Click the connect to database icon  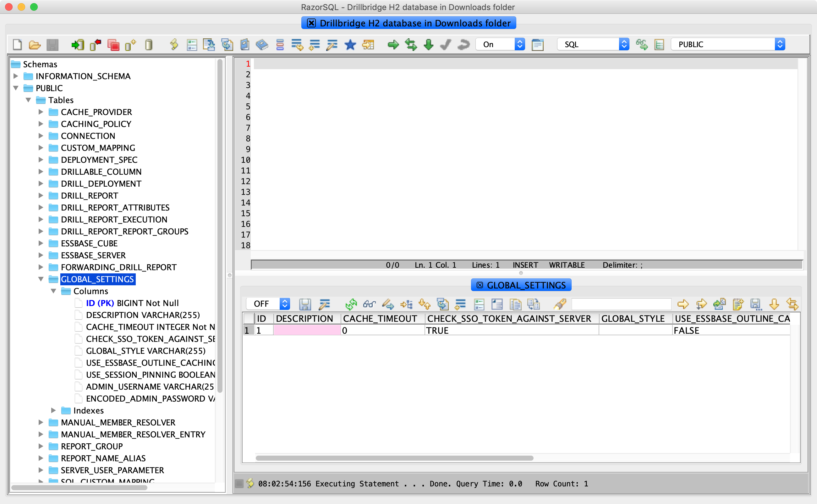[78, 44]
